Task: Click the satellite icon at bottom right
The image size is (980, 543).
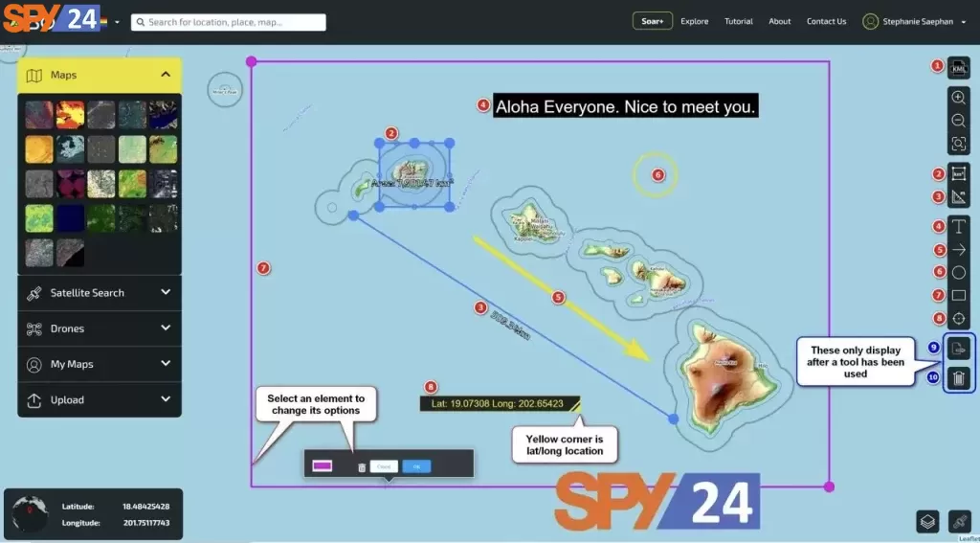Action: click(959, 521)
